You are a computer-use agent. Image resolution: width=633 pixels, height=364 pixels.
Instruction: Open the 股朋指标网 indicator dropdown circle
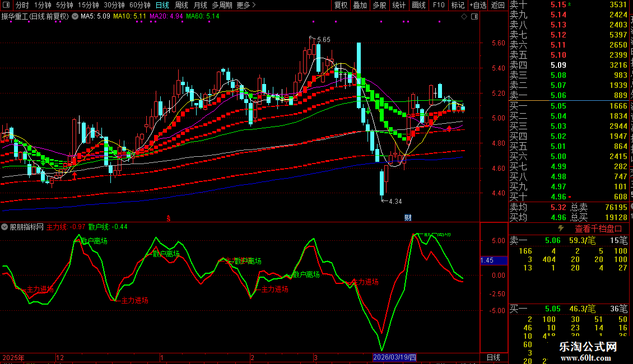(4, 227)
